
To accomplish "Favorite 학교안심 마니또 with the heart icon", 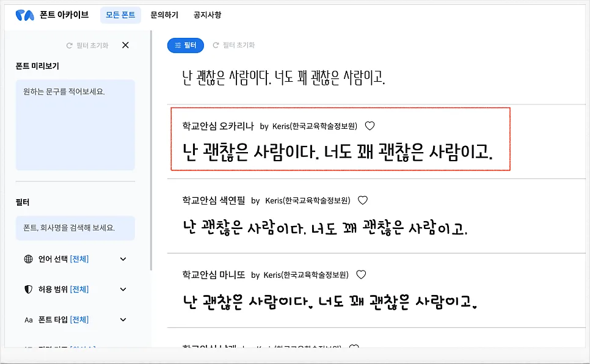I will 361,275.
